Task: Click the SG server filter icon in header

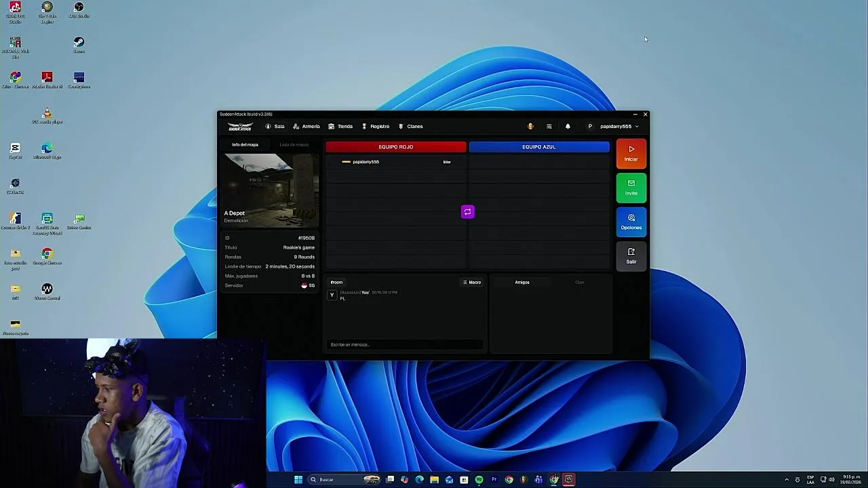Action: [x=549, y=126]
